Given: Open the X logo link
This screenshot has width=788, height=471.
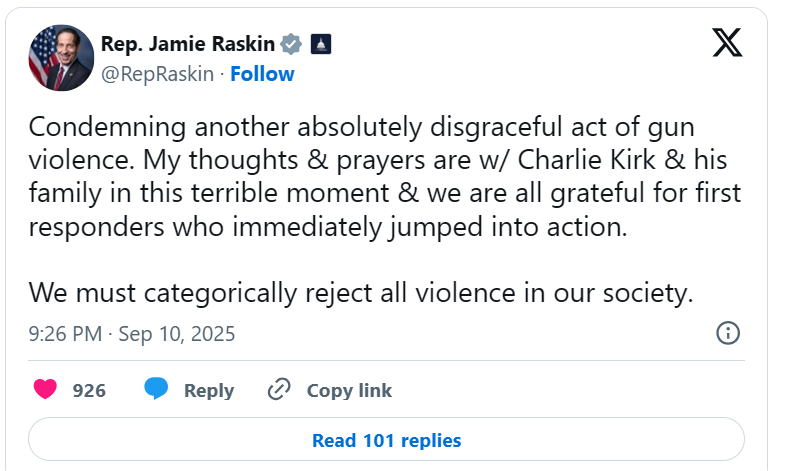Looking at the screenshot, I should click(727, 43).
